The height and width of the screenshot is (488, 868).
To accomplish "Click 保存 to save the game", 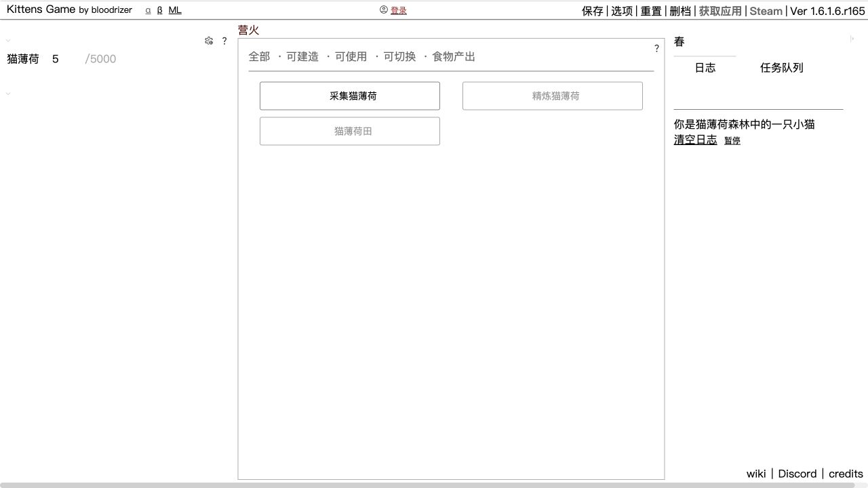I will tap(593, 11).
